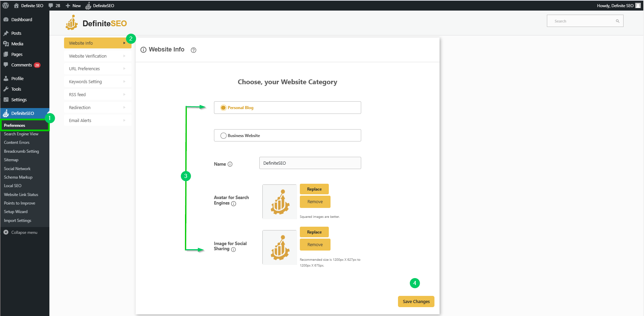The width and height of the screenshot is (644, 316).
Task: Remove the Avatar for Search Engines image
Action: [x=315, y=202]
